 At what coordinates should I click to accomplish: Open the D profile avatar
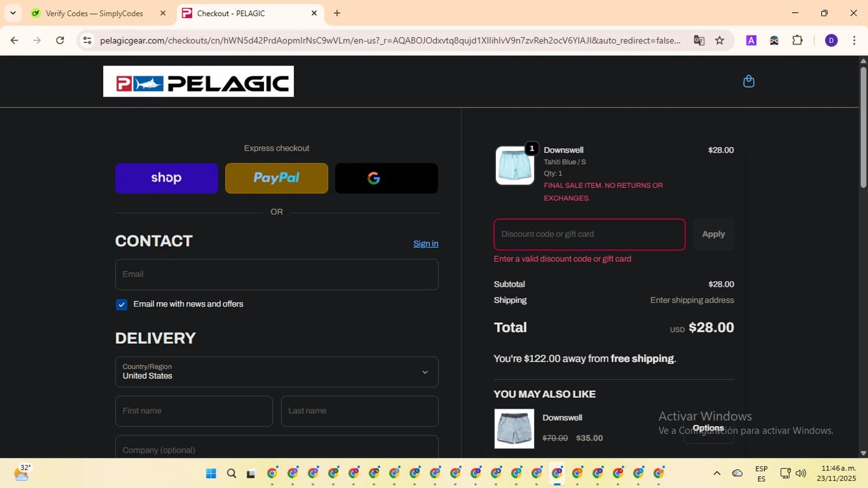(x=832, y=41)
